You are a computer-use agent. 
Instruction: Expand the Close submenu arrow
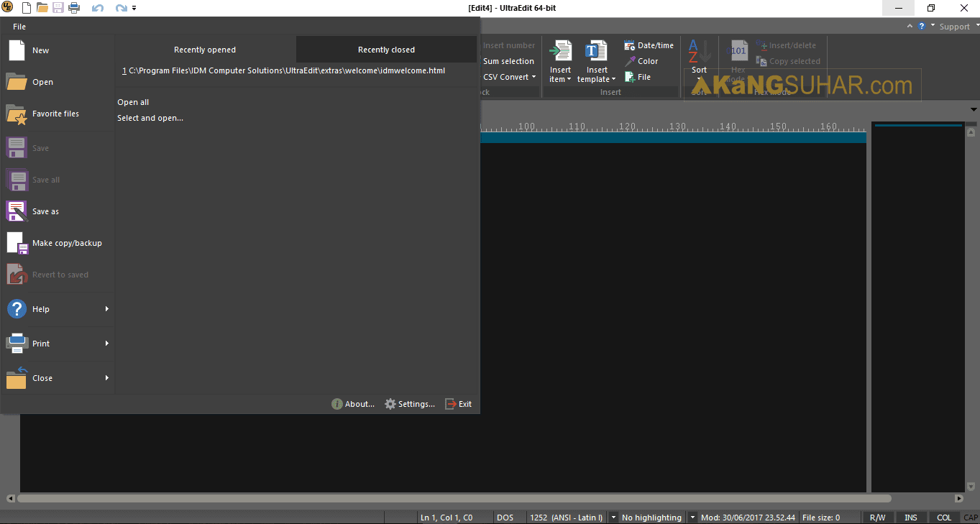[107, 378]
